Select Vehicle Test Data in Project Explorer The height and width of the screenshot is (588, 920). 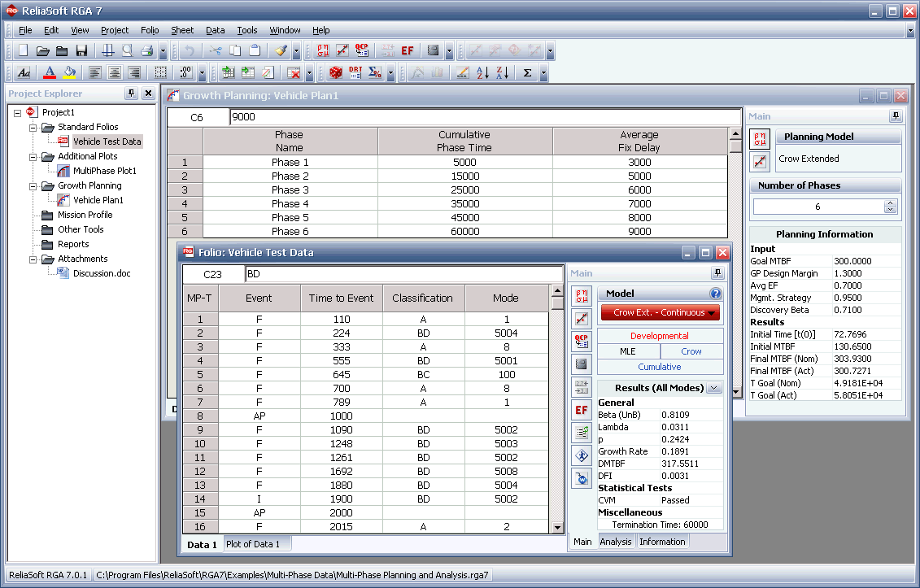(x=107, y=142)
